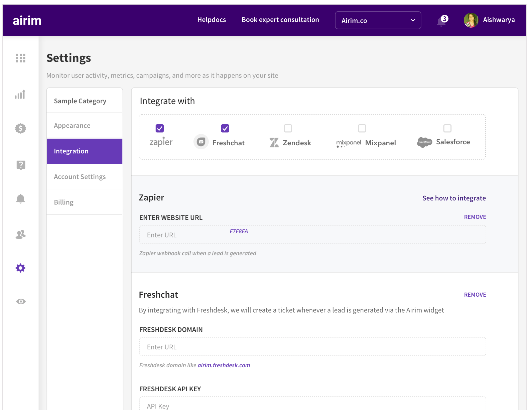Open the users icon in sidebar

pos(20,234)
